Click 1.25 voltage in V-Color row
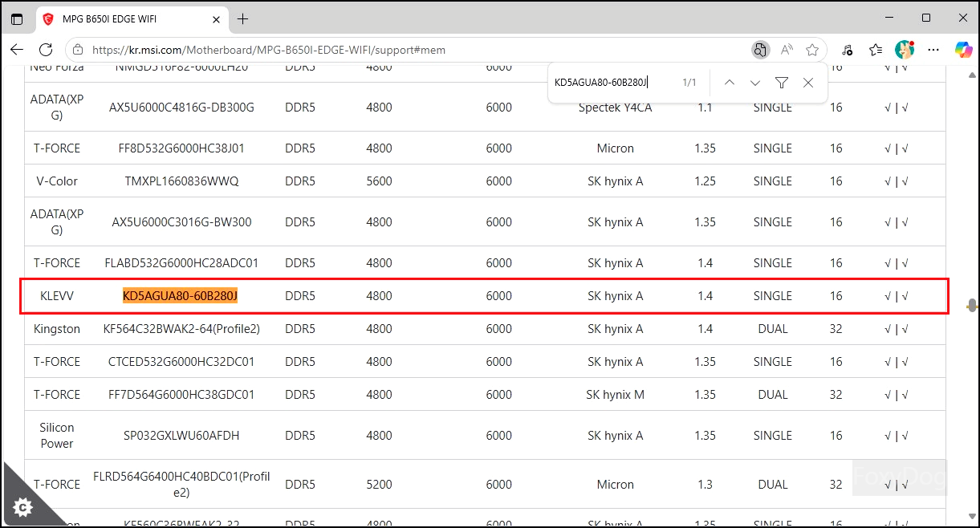Viewport: 980px width, 528px height. tap(705, 181)
